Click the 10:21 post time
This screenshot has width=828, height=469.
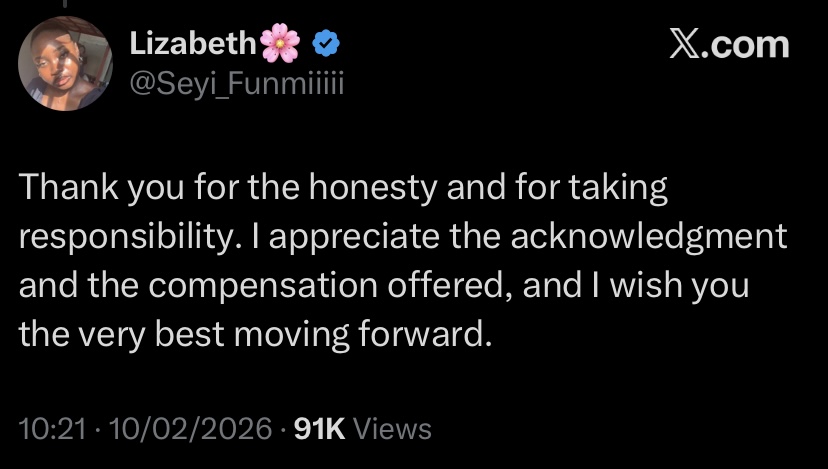pos(45,429)
